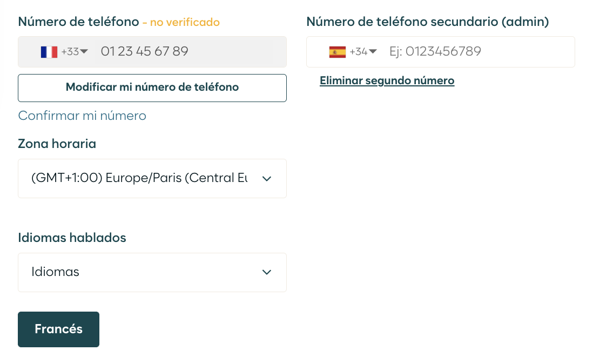The image size is (593, 364).
Task: Click Modificar mi número de teléfono button
Action: [152, 88]
